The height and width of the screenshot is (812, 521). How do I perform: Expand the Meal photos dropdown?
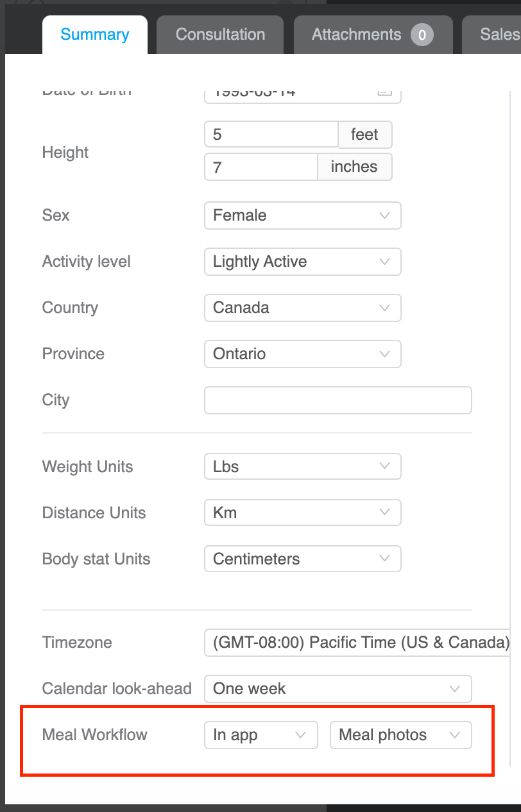click(x=401, y=735)
